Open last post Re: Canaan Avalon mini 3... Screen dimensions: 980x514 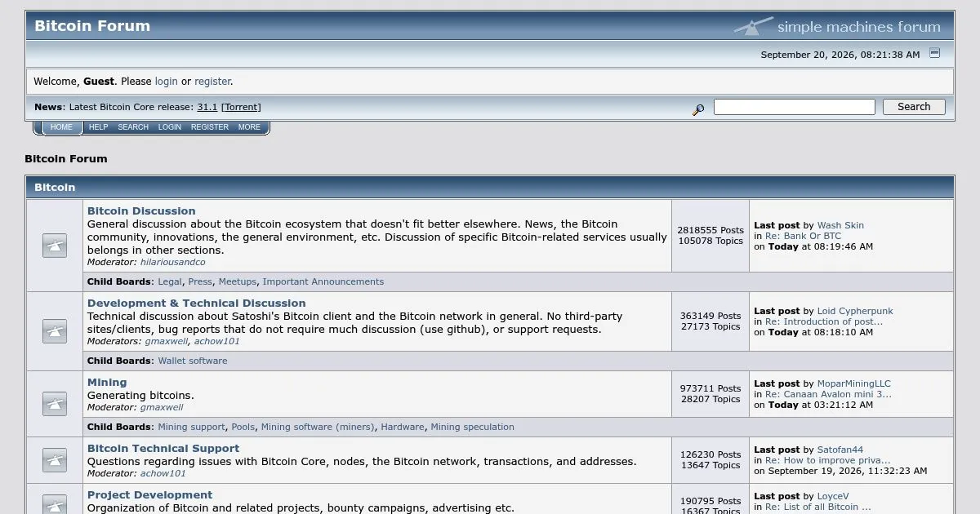point(828,394)
